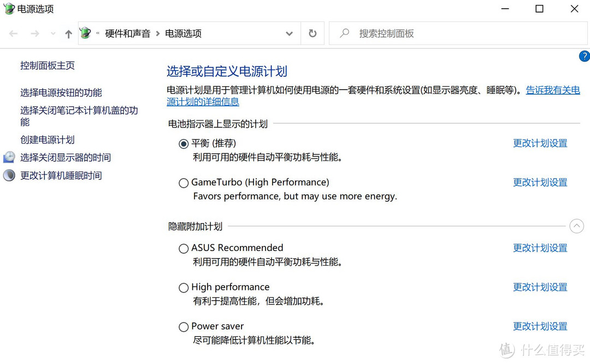The height and width of the screenshot is (364, 590).
Task: Expand the address bar history dropdown
Action: click(289, 34)
